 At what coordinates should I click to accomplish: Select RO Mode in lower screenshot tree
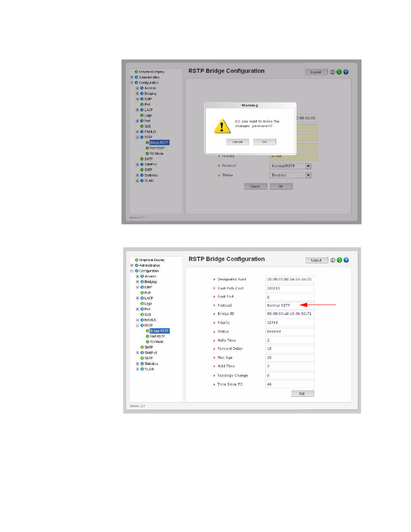tap(157, 342)
